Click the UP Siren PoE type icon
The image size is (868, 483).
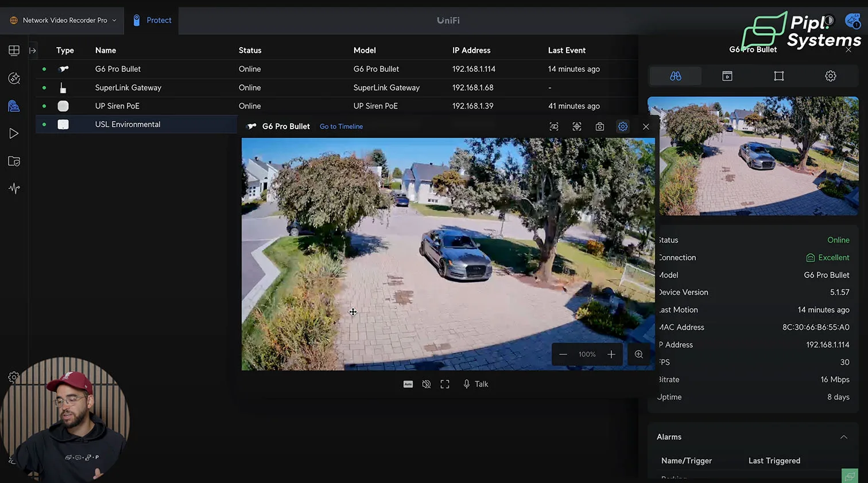click(x=63, y=106)
